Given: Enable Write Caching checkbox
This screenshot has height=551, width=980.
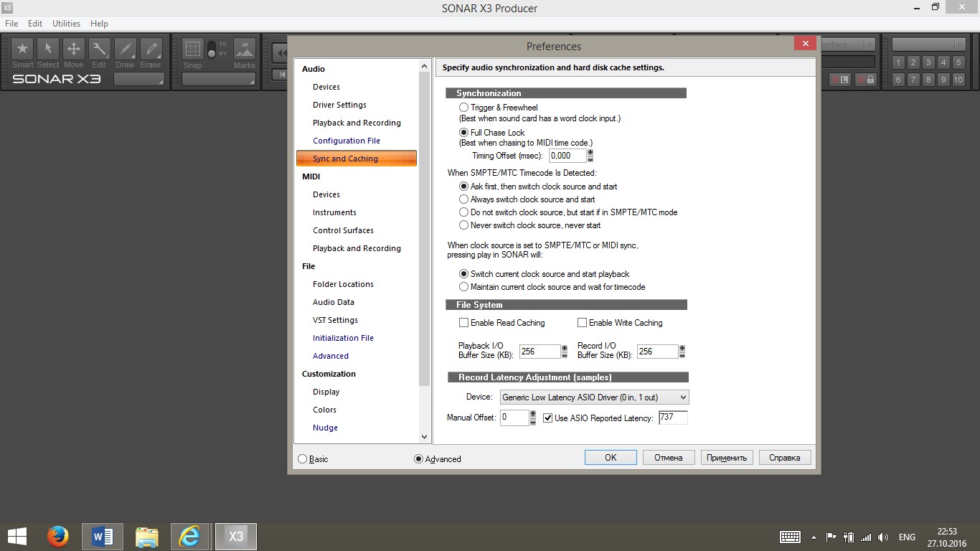Looking at the screenshot, I should [582, 323].
